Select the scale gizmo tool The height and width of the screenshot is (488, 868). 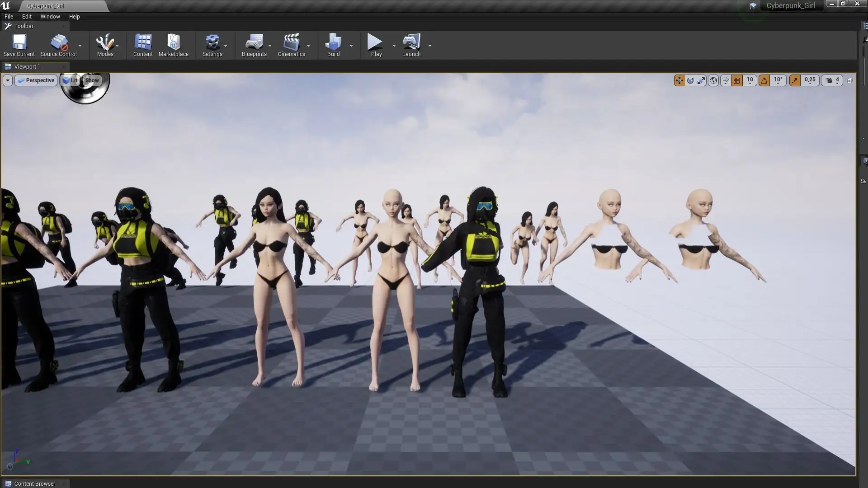[x=701, y=80]
